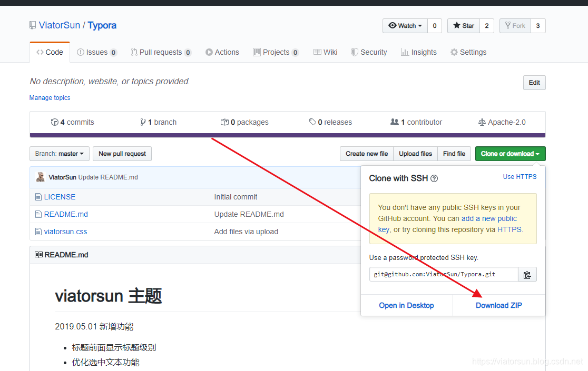
Task: Open the Add files via upload commit
Action: click(246, 232)
